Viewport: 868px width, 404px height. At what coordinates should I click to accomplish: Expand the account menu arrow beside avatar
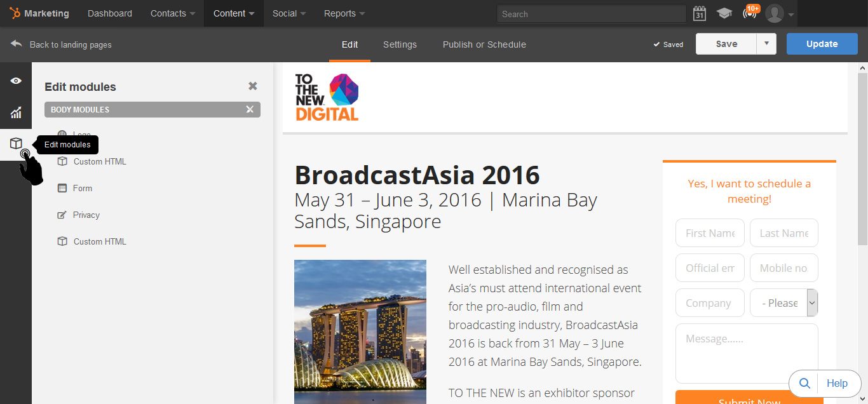[791, 14]
